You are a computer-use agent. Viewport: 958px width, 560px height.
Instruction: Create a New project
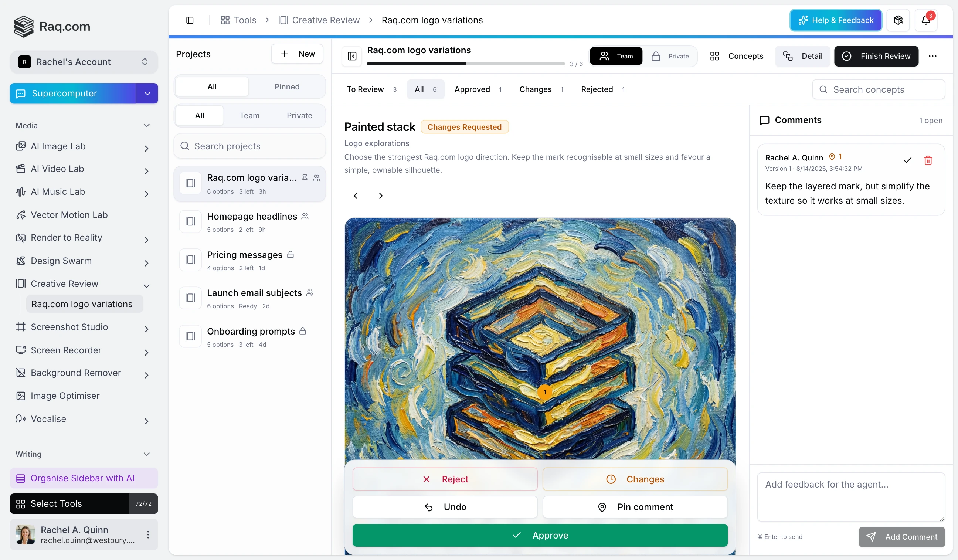click(297, 54)
